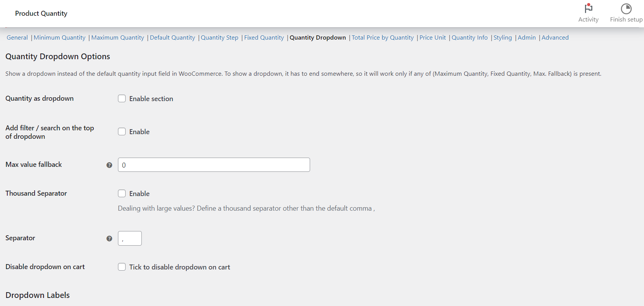This screenshot has height=306, width=644.
Task: Open the Quantity Step settings
Action: [x=219, y=37]
